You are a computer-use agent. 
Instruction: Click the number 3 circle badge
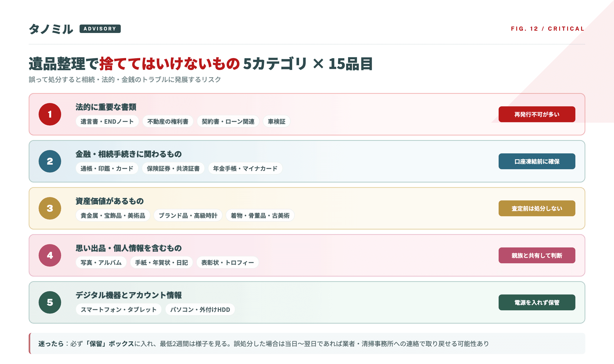pos(50,208)
